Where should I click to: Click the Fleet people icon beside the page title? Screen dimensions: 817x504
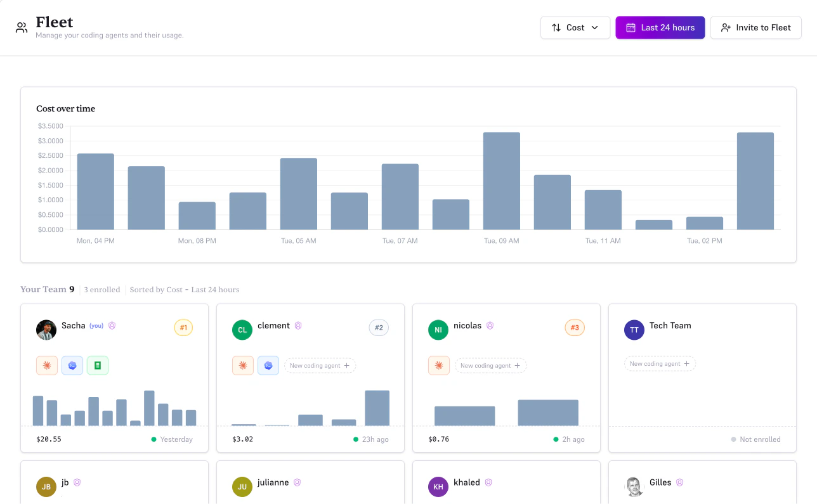(x=21, y=27)
